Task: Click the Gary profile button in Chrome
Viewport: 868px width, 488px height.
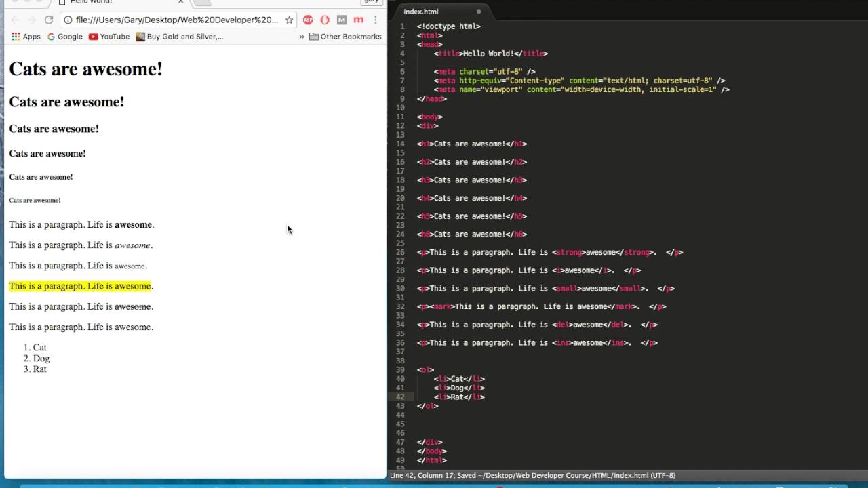Action: tap(372, 2)
